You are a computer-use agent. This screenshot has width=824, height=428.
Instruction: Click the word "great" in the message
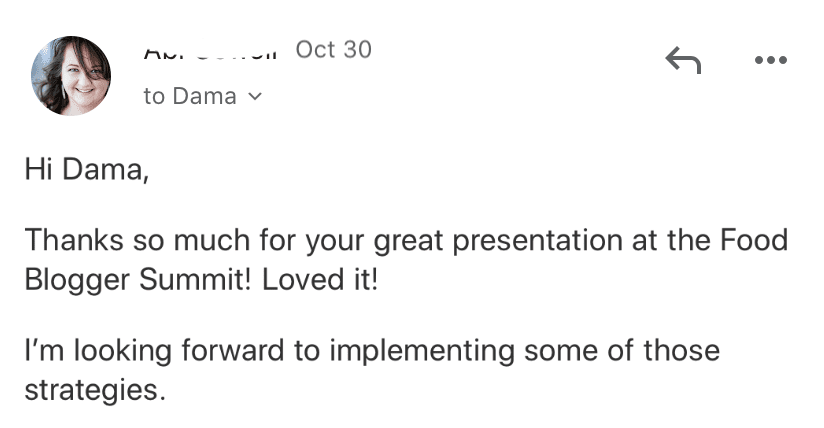pyautogui.click(x=408, y=241)
